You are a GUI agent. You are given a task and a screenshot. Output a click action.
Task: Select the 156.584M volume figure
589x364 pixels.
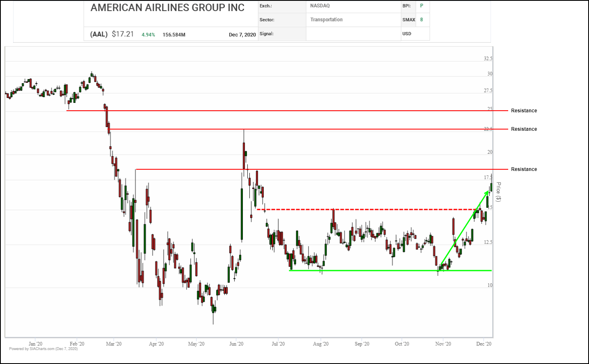click(x=174, y=35)
